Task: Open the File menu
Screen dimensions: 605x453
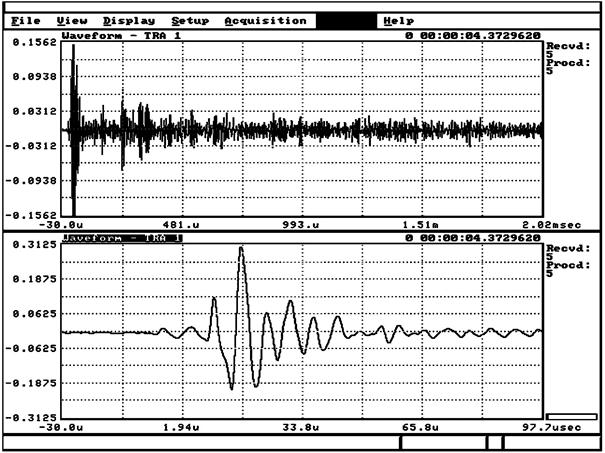Action: click(26, 20)
